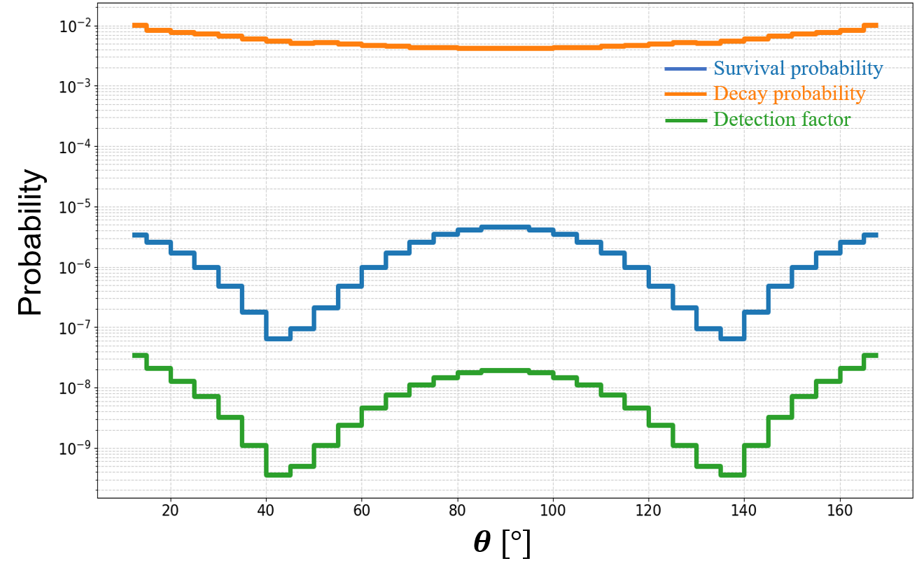
Task: Click the y-axis tick label 10⁻⁴
Action: [x=73, y=145]
